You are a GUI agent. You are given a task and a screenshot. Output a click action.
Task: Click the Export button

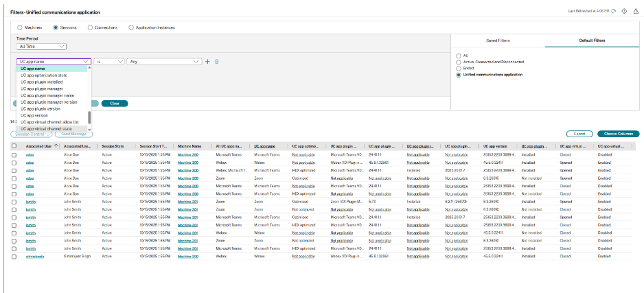pyautogui.click(x=579, y=134)
